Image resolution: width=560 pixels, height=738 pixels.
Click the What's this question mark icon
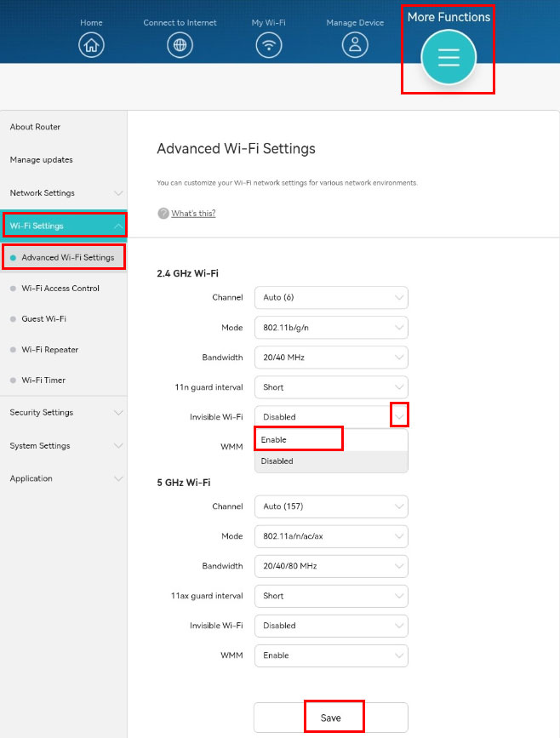(163, 214)
